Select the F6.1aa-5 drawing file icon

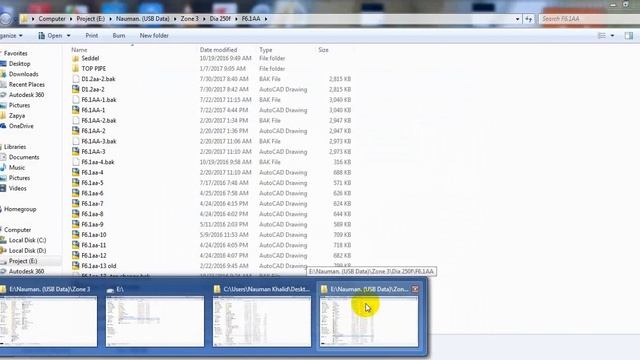(x=76, y=183)
